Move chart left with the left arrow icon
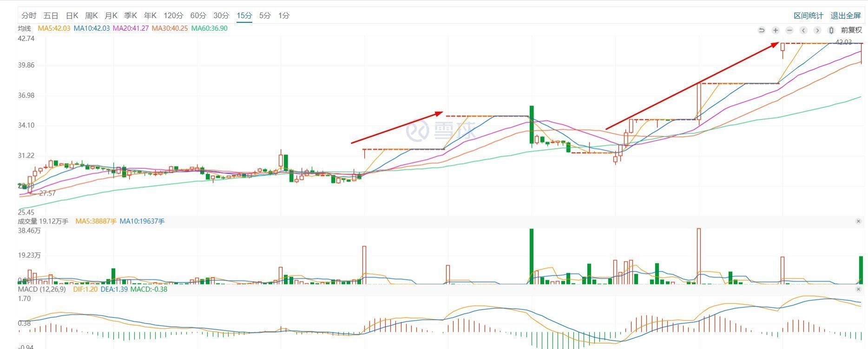Viewport: 868px width, 349px height. (x=803, y=30)
